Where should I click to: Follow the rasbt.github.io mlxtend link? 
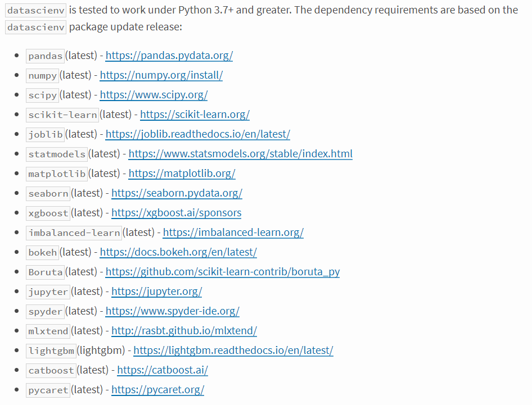tap(184, 331)
